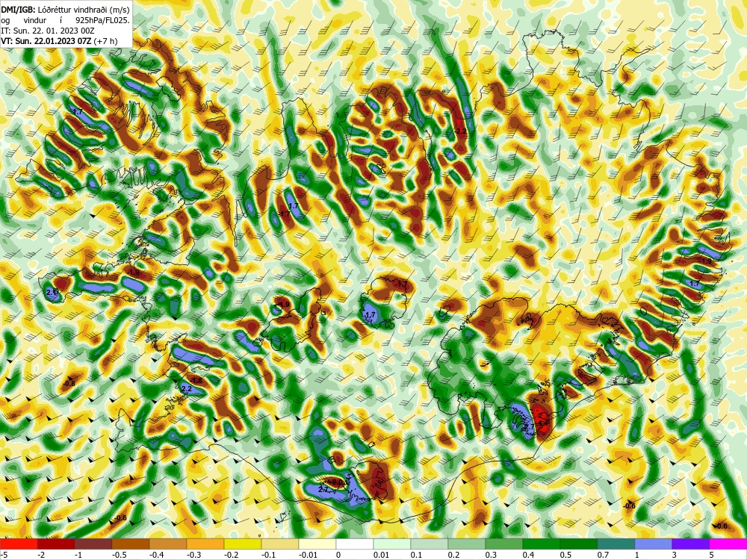Select the '2.0' value label on the map

(52, 292)
